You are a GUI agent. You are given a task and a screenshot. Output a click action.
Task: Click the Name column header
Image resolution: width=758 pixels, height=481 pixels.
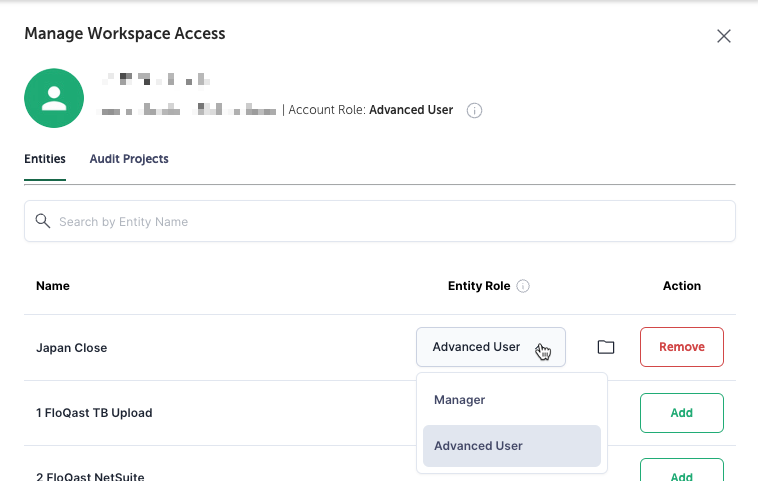[x=53, y=286]
